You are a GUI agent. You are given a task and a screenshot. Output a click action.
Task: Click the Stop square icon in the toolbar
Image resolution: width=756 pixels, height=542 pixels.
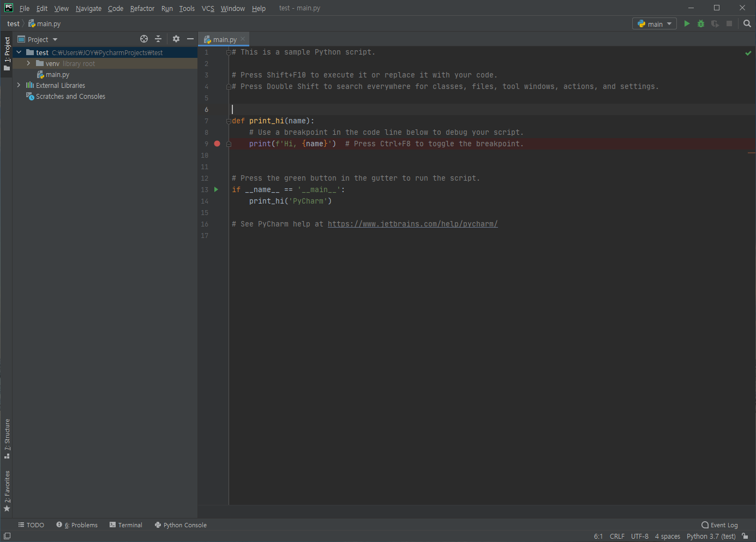pyautogui.click(x=729, y=23)
